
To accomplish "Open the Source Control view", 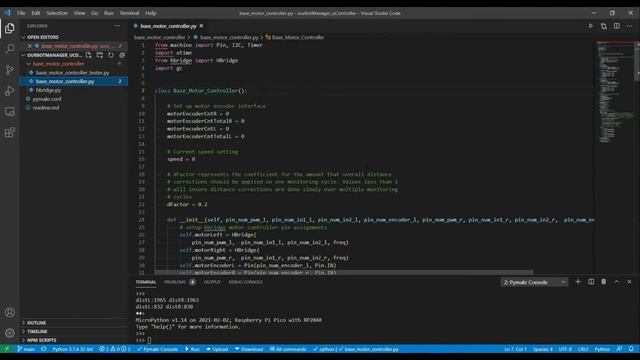I will pos(9,70).
